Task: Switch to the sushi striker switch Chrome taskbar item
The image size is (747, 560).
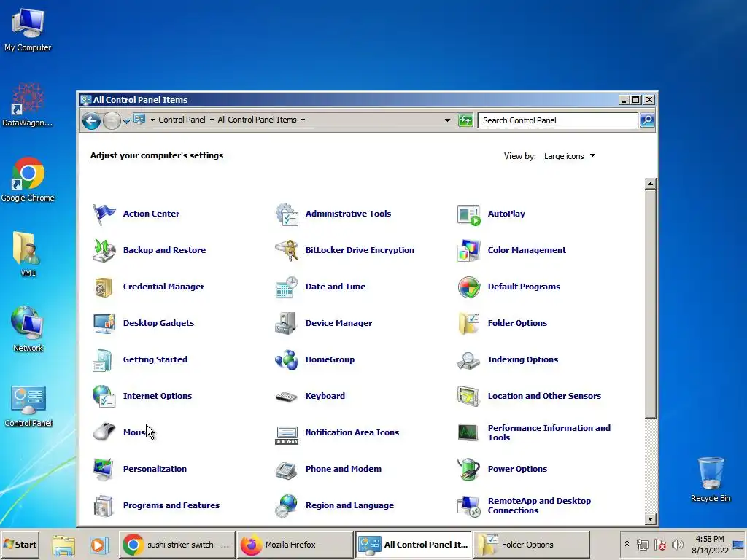Action: pyautogui.click(x=177, y=545)
